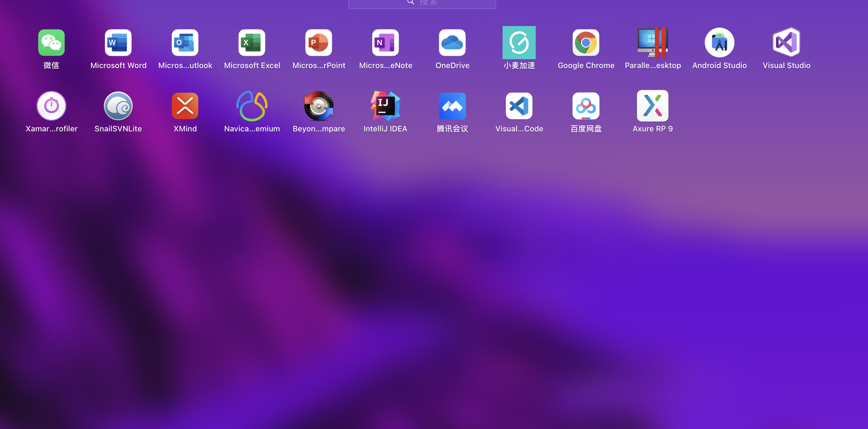Image resolution: width=868 pixels, height=429 pixels.
Task: Launch the Visual Studio icon
Action: point(786,43)
